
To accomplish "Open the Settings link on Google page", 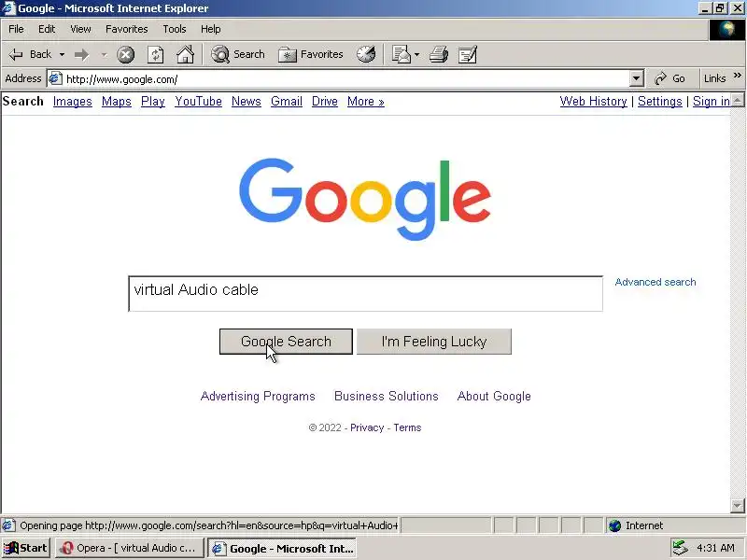I will click(660, 102).
